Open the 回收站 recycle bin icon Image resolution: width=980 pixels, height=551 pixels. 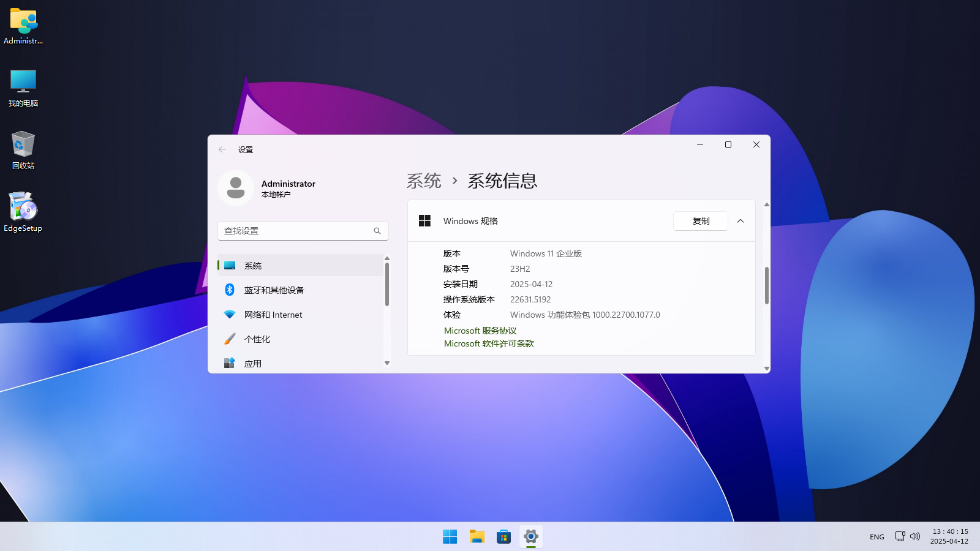click(23, 150)
